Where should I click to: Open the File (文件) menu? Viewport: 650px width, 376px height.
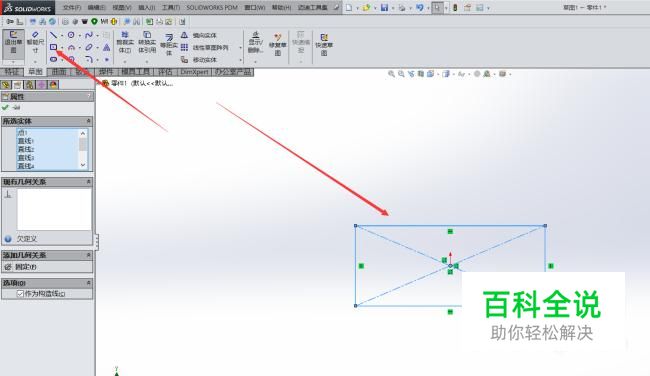72,7
